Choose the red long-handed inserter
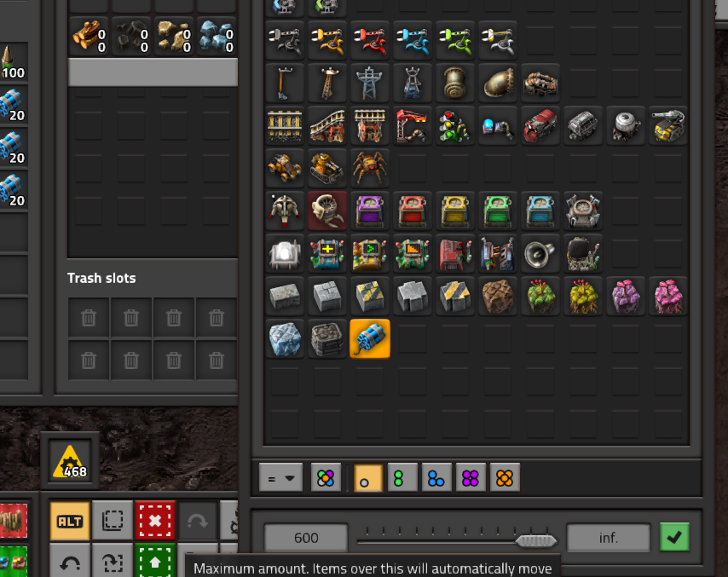 click(370, 40)
